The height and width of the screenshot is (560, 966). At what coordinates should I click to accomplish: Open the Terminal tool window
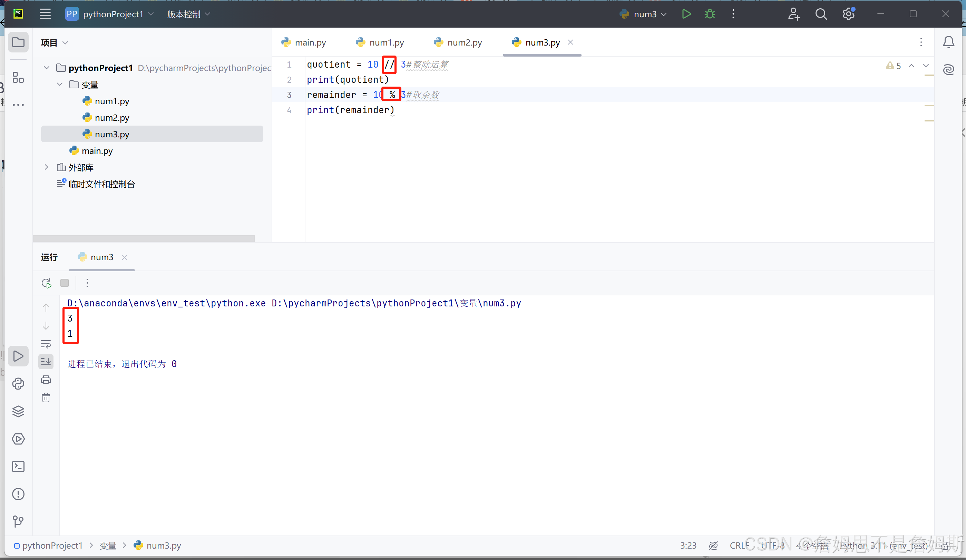tap(18, 466)
